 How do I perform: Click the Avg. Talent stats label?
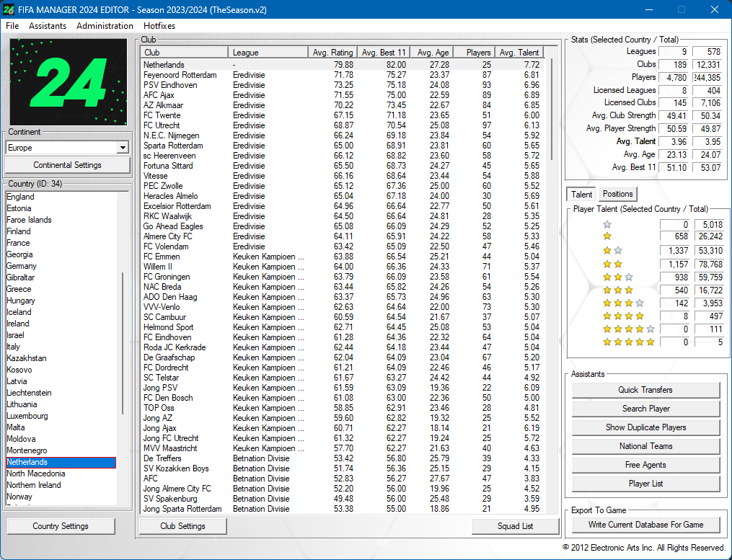point(636,141)
